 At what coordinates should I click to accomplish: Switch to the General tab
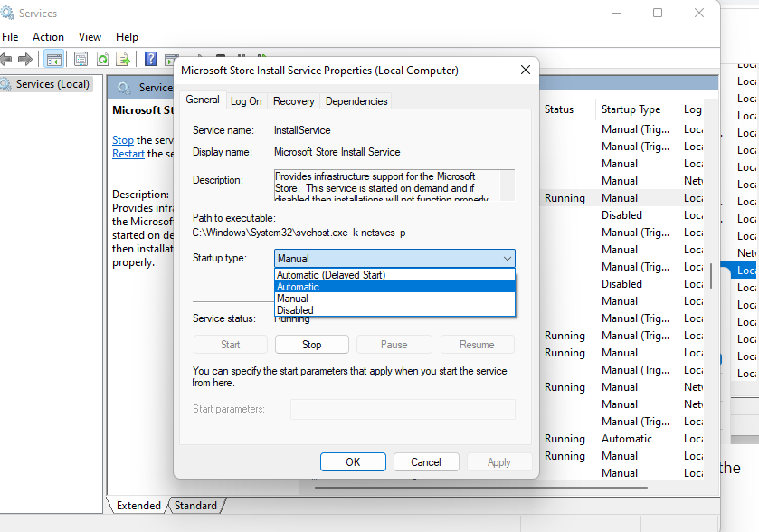[203, 100]
